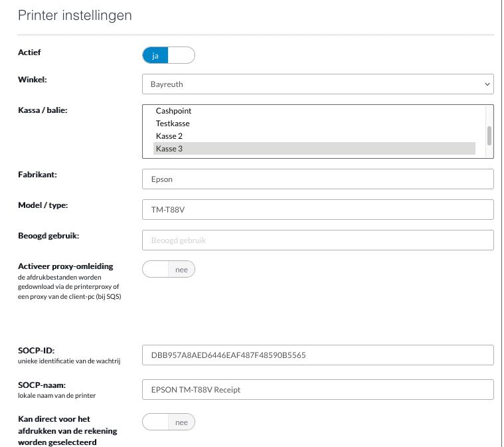Open the Winkel dropdown showing Bayreuth
Screen dimensions: 504x447
point(318,84)
